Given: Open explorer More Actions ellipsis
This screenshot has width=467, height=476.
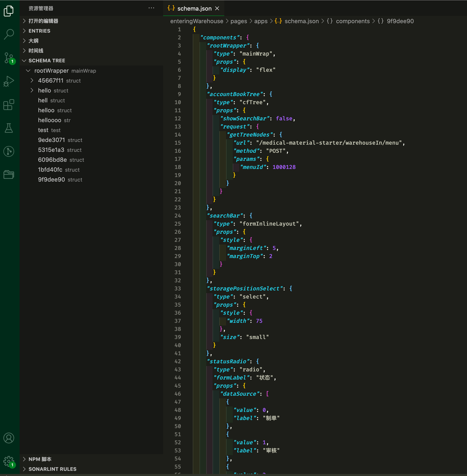Looking at the screenshot, I should pos(151,8).
